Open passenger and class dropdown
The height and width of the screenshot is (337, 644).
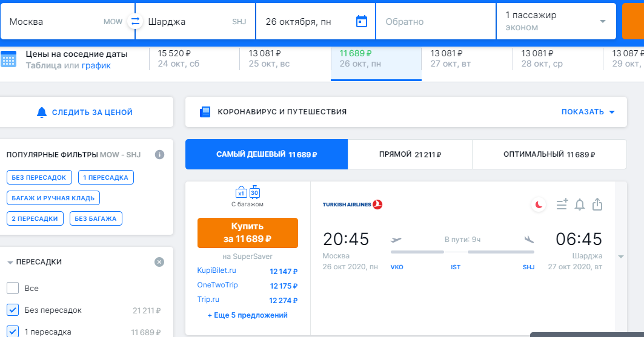(556, 21)
